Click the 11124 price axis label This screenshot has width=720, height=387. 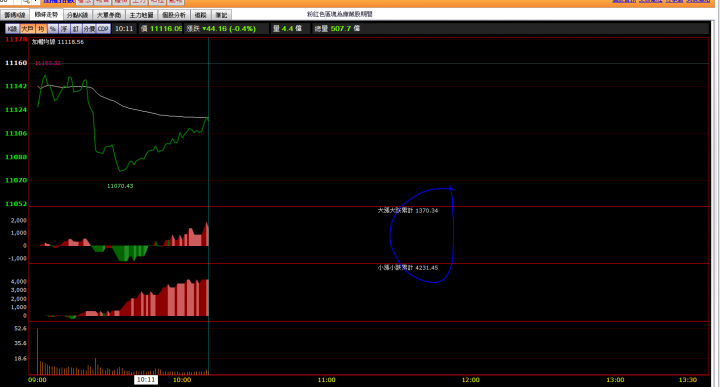coord(16,110)
